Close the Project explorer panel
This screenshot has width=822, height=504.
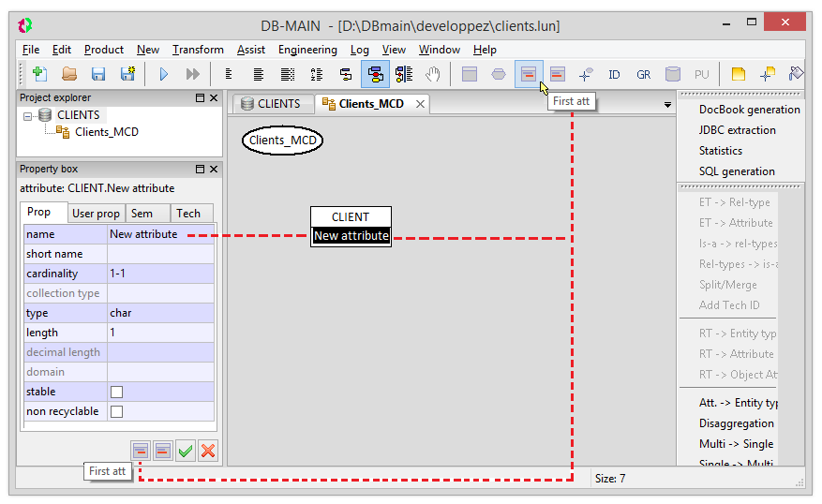pos(214,98)
